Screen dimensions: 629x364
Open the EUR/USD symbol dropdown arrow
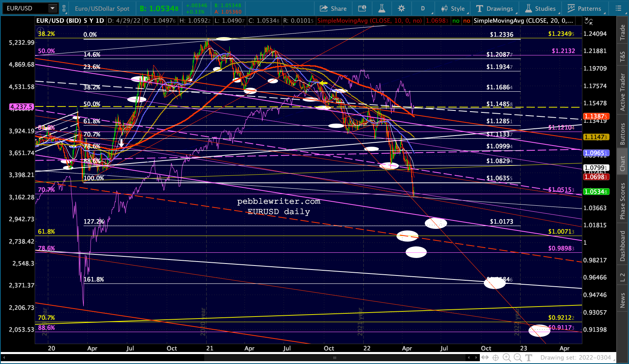point(52,8)
